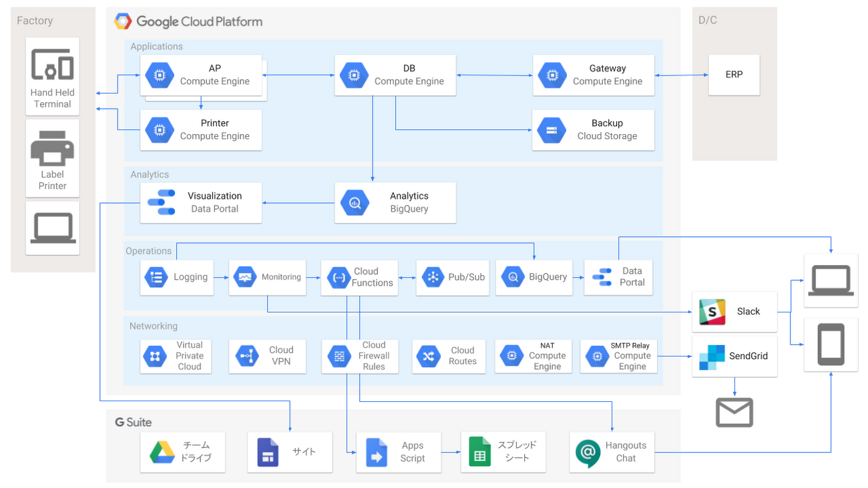This screenshot has width=868, height=488.
Task: Click the 'Cloud Routes' label text
Action: tap(463, 356)
